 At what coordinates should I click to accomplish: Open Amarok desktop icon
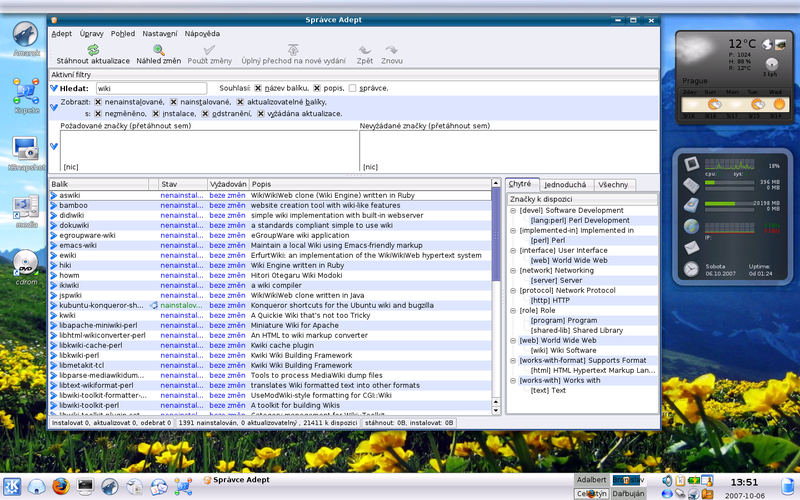[26, 35]
